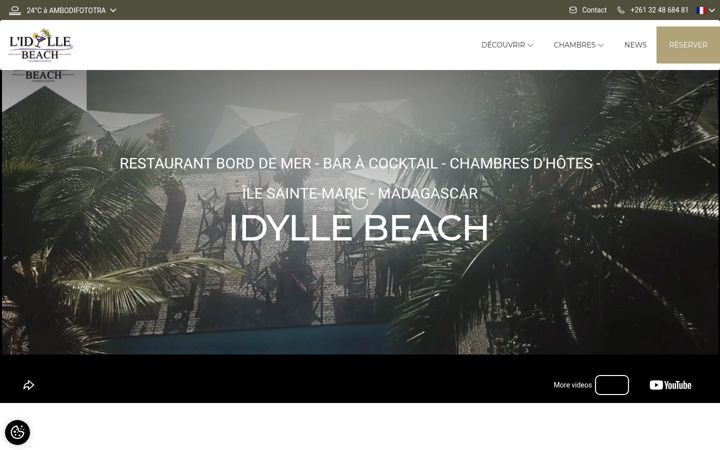The width and height of the screenshot is (720, 450).
Task: Expand the Découvrir chevron arrow
Action: [x=530, y=45]
